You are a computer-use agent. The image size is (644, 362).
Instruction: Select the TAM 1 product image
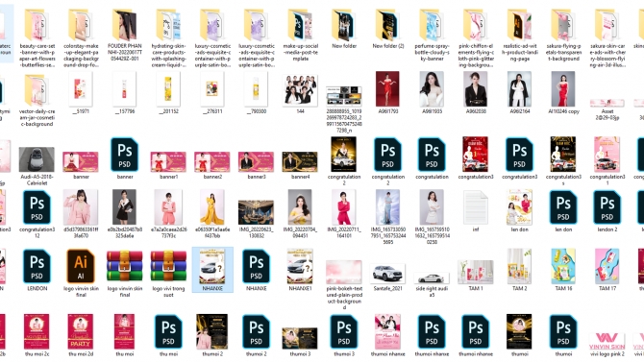pos(476,272)
